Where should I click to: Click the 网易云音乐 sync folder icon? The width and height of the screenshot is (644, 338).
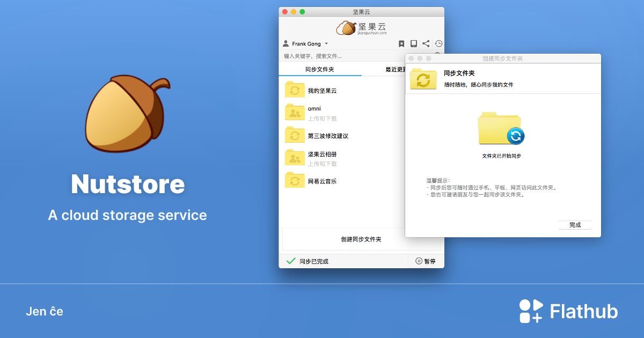click(x=294, y=181)
